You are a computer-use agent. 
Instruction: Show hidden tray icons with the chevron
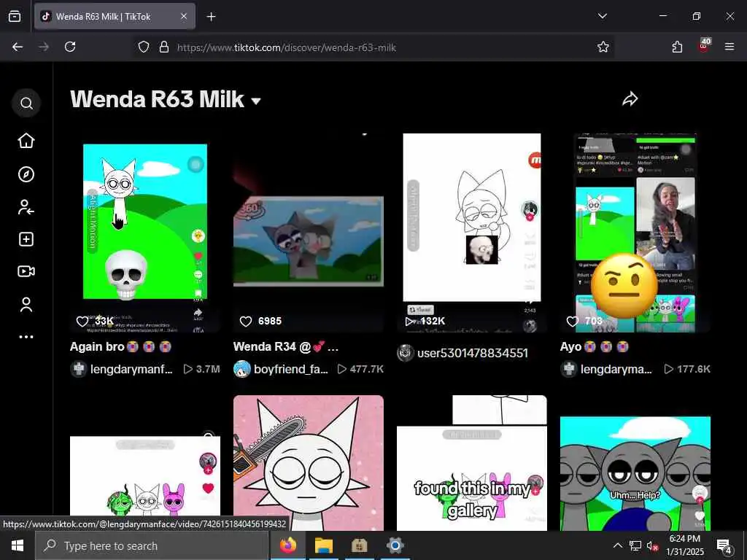pyautogui.click(x=617, y=545)
